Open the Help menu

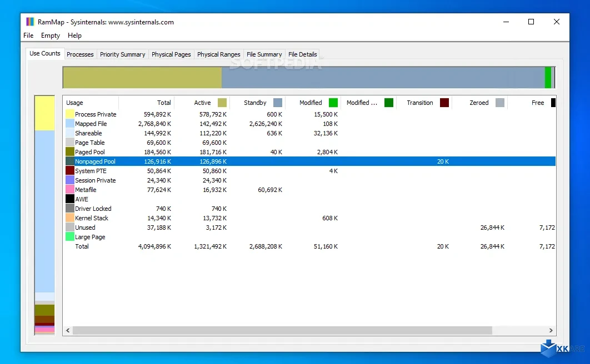74,36
